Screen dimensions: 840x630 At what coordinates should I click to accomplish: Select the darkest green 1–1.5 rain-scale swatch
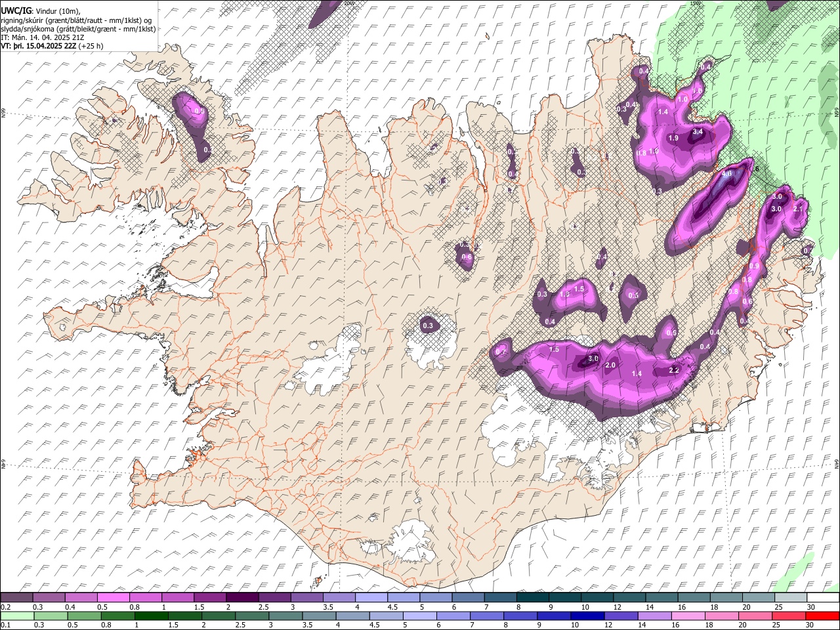tap(151, 616)
